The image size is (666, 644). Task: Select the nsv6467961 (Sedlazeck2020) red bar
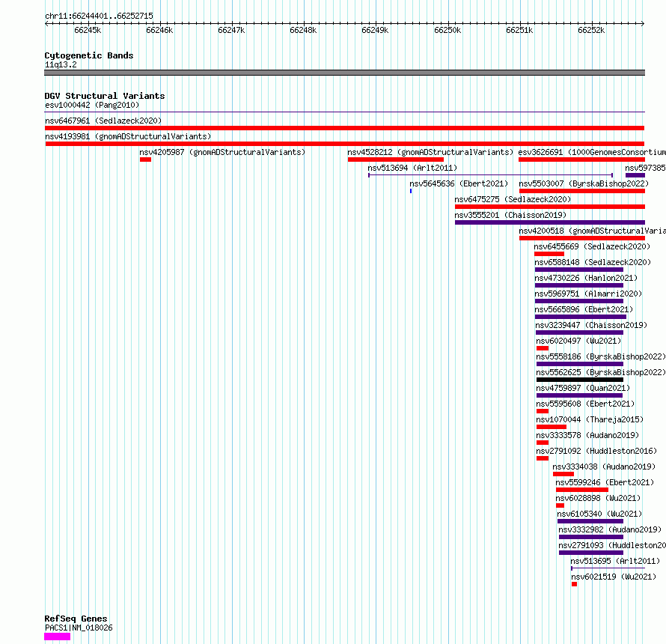[344, 128]
